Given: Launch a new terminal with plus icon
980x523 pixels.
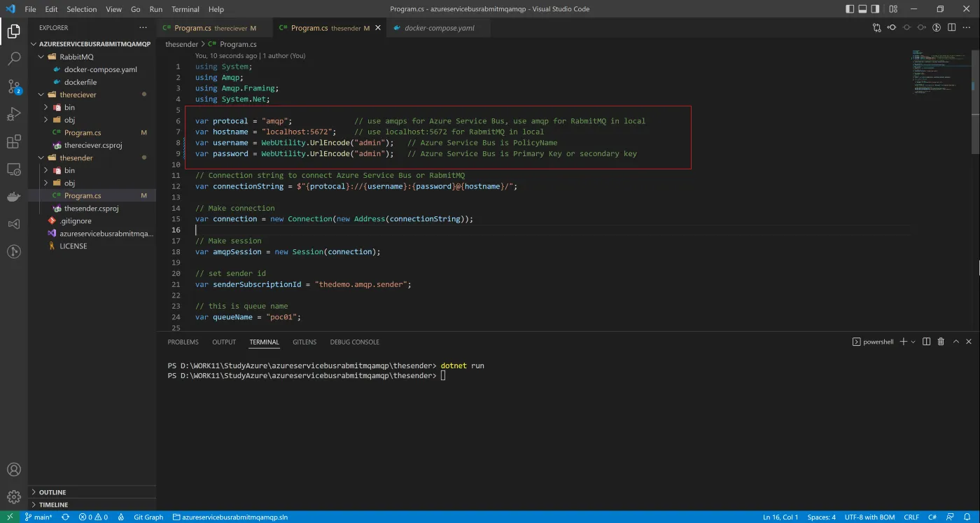Looking at the screenshot, I should click(x=903, y=342).
